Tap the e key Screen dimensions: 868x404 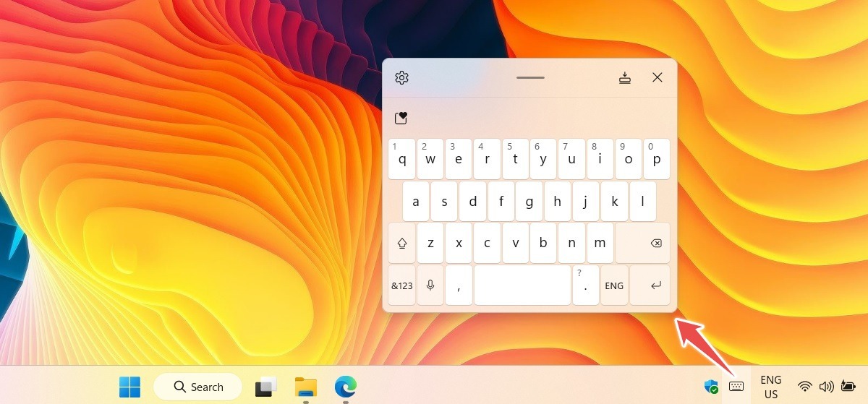pos(459,159)
